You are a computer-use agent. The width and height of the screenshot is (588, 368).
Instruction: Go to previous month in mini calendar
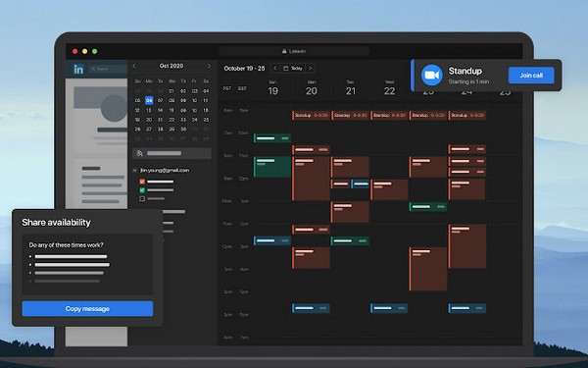134,66
